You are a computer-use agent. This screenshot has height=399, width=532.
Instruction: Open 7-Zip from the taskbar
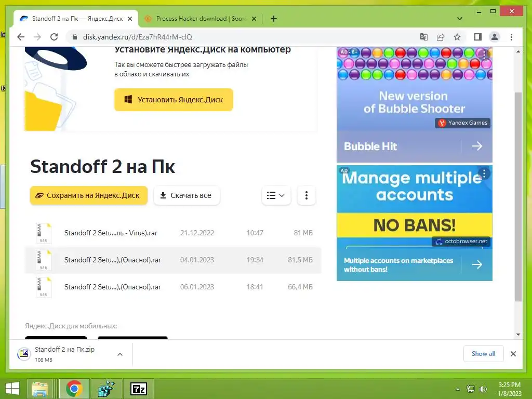[x=138, y=389]
